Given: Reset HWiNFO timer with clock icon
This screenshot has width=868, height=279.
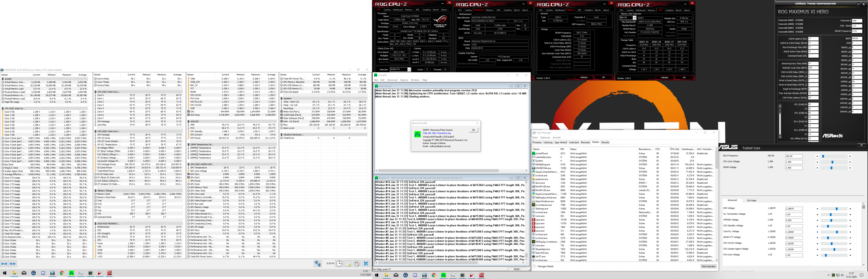Looking at the screenshot, I should coord(339,264).
